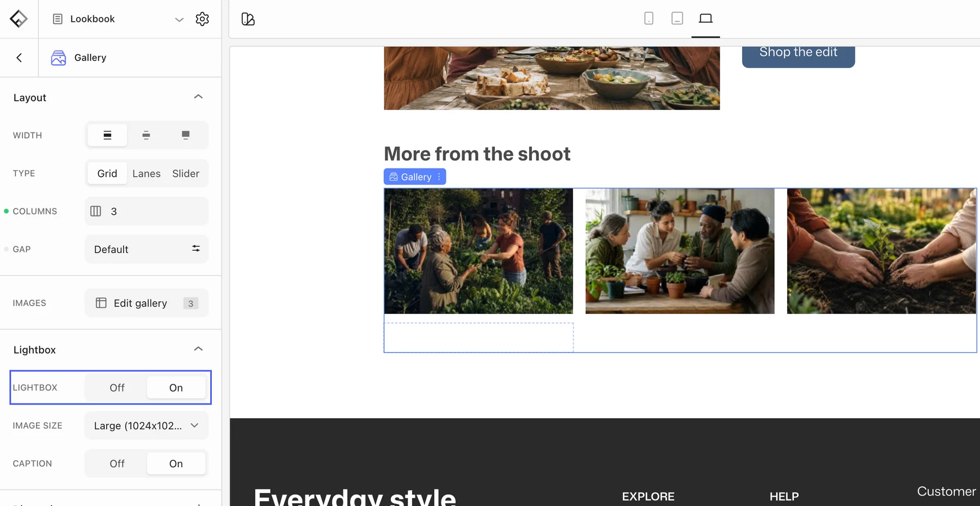The height and width of the screenshot is (506, 980).
Task: Choose Grid gallery type
Action: tap(107, 173)
